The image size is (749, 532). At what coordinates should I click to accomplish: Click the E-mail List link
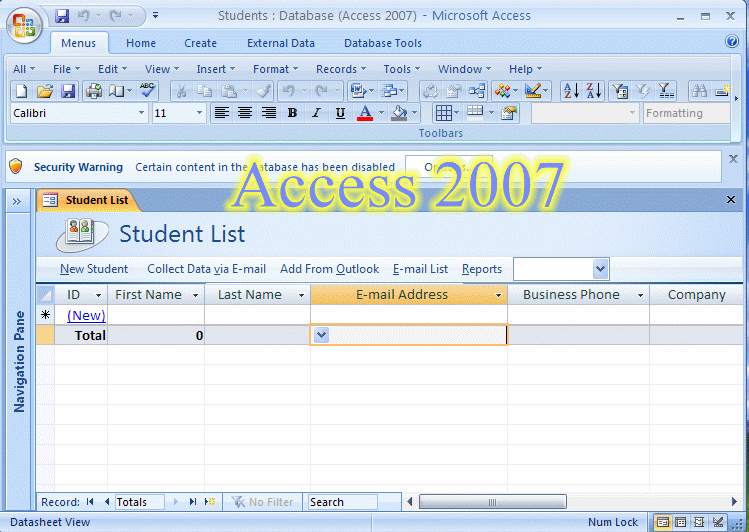tap(420, 269)
